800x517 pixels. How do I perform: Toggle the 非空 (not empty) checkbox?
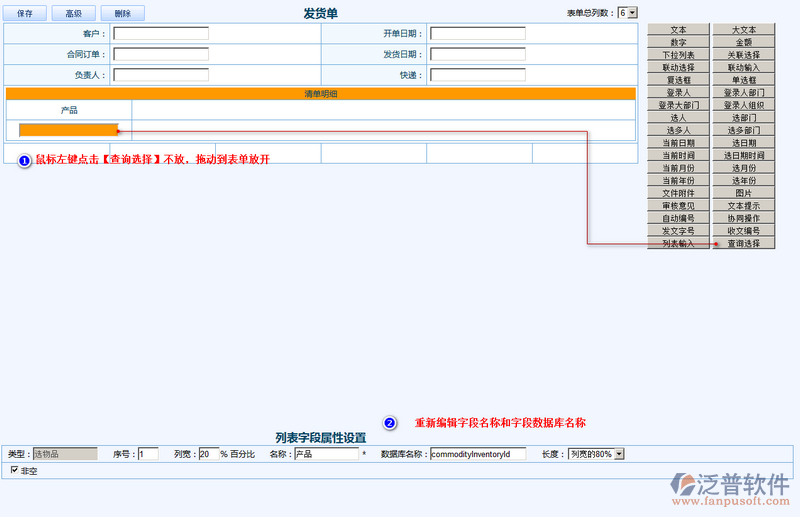pyautogui.click(x=14, y=470)
